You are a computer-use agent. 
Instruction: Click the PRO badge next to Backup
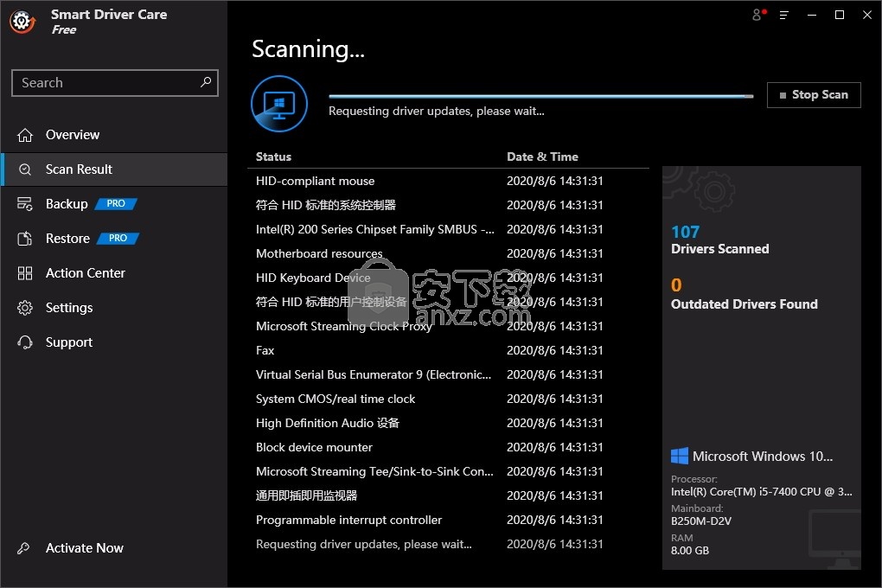[x=116, y=204]
